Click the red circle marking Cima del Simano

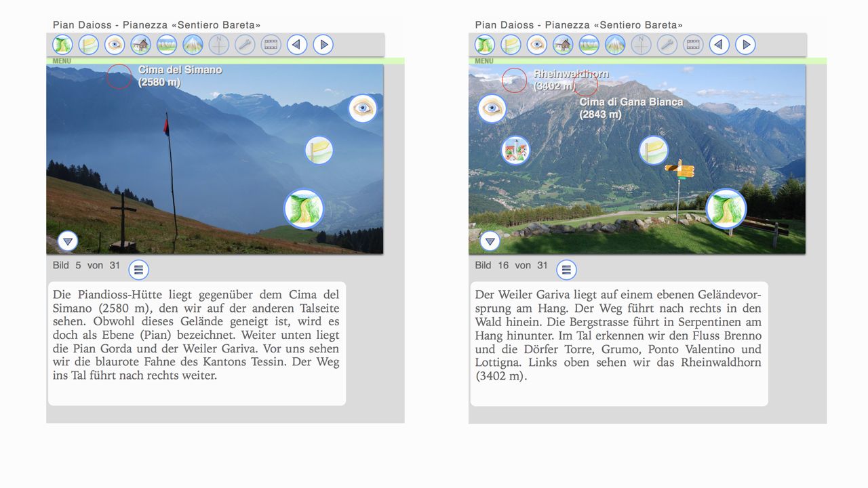click(119, 77)
